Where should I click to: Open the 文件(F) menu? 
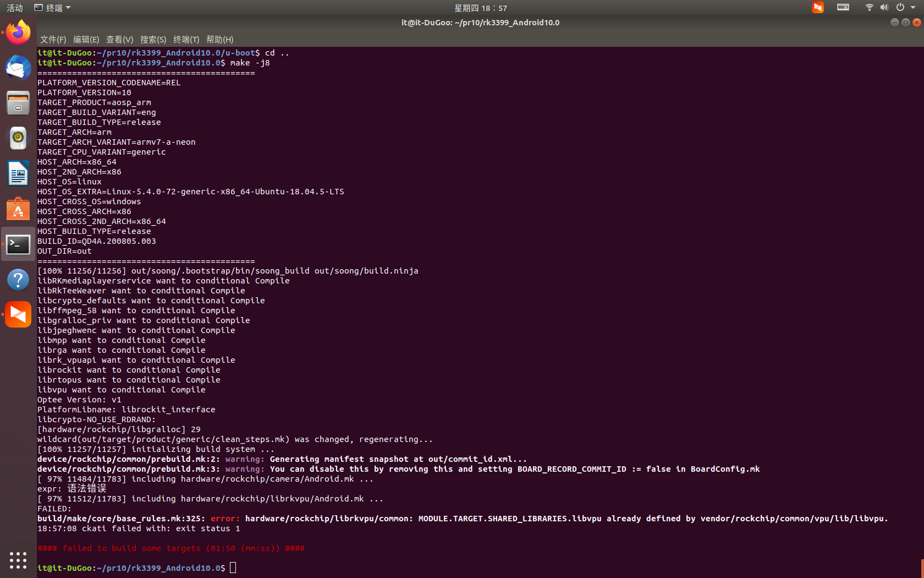pos(53,40)
